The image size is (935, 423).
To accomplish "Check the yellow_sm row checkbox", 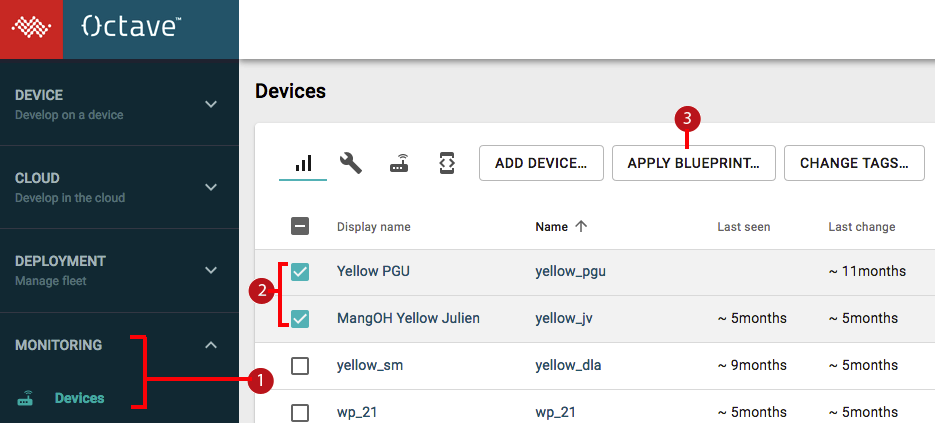I will coord(300,366).
